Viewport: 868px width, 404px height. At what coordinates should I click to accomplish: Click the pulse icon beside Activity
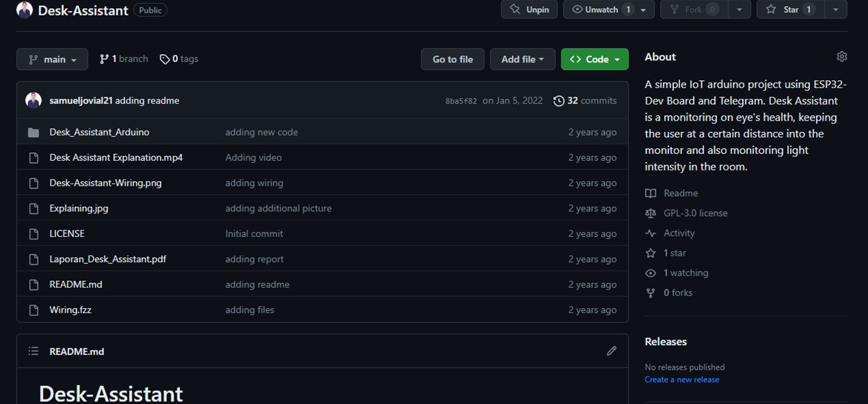[650, 233]
